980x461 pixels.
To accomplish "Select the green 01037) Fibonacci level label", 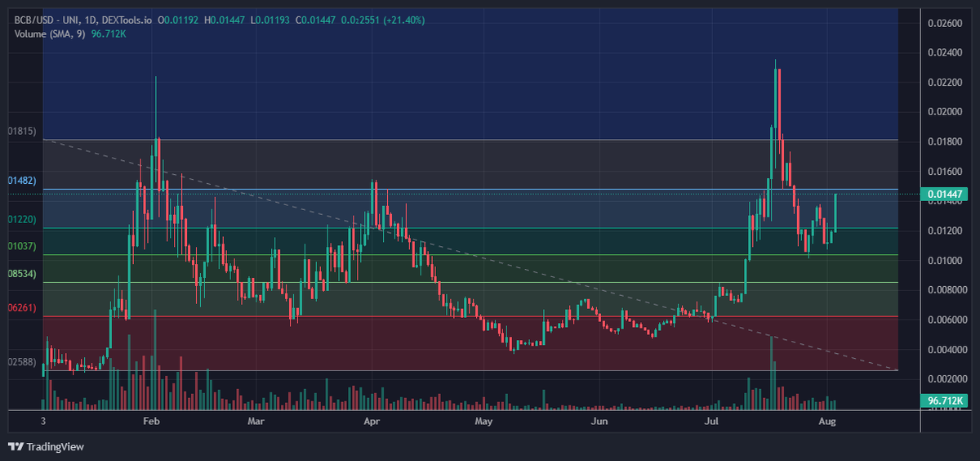I will pyautogui.click(x=23, y=246).
